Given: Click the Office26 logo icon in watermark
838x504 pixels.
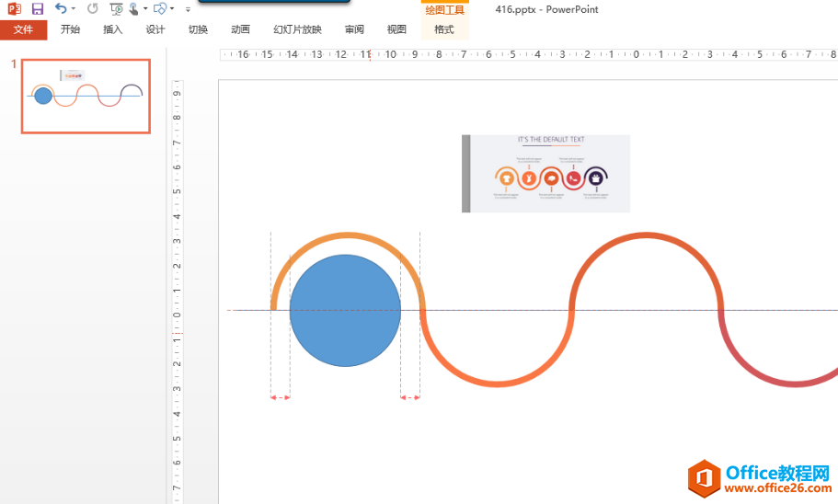Looking at the screenshot, I should 704,478.
